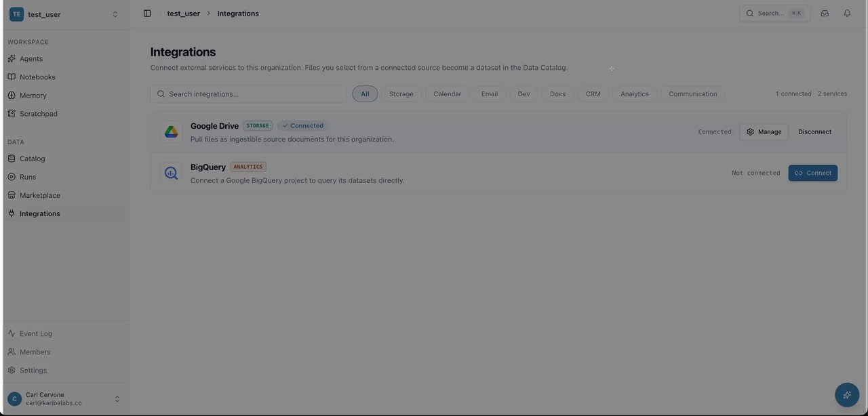Click the BigQuery logo

click(x=171, y=173)
